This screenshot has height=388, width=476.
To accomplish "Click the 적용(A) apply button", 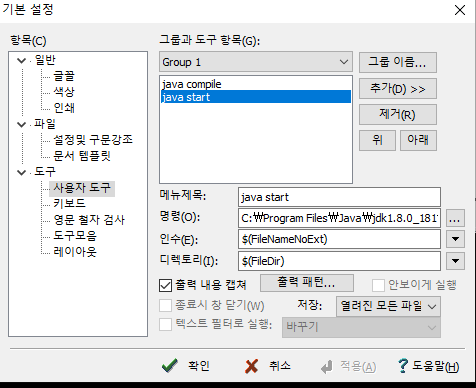I will (x=348, y=367).
